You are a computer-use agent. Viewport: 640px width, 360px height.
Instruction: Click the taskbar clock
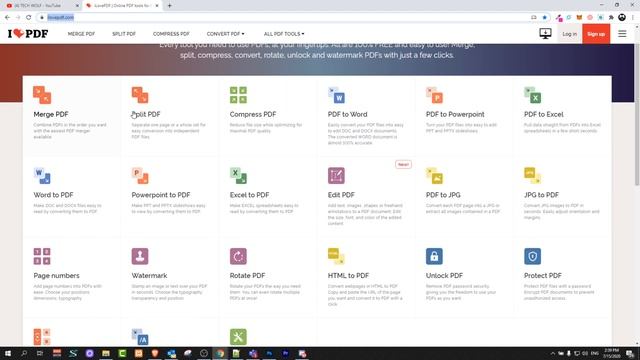(x=611, y=353)
